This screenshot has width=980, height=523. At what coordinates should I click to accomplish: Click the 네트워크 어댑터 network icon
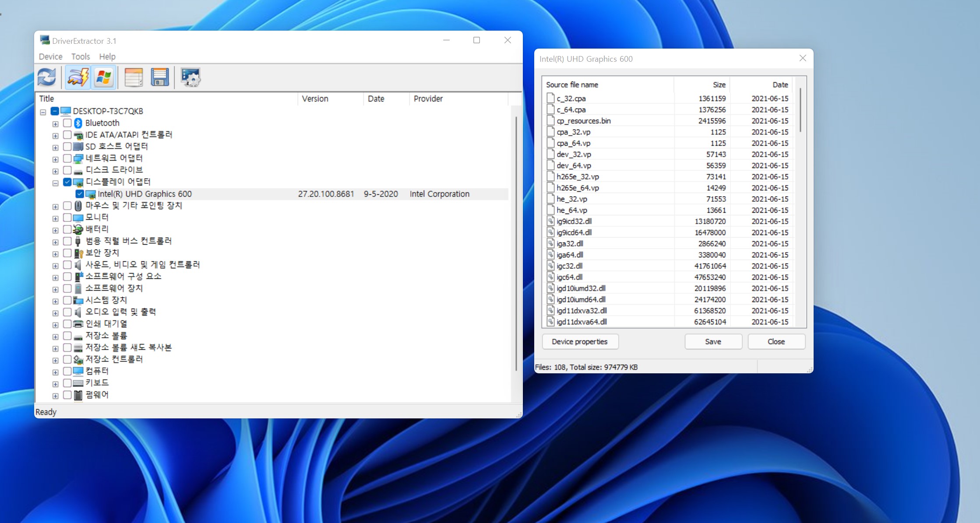pos(78,158)
